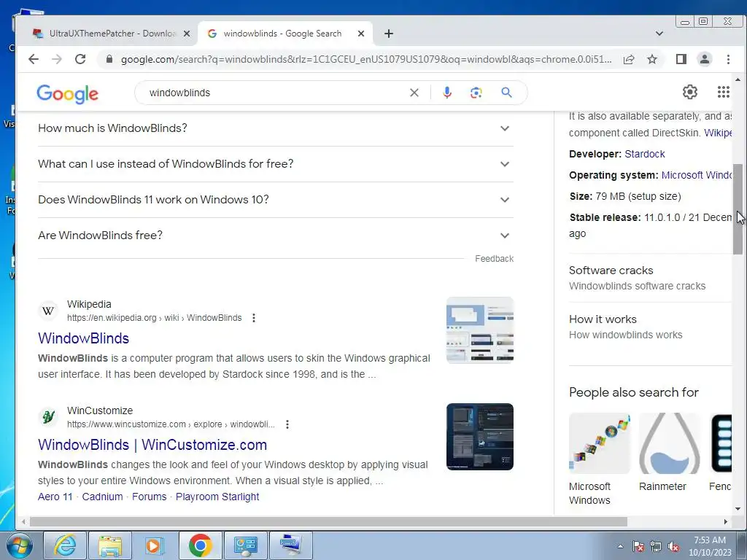This screenshot has width=747, height=560.
Task: Open Google quick settings gear
Action: (x=690, y=92)
